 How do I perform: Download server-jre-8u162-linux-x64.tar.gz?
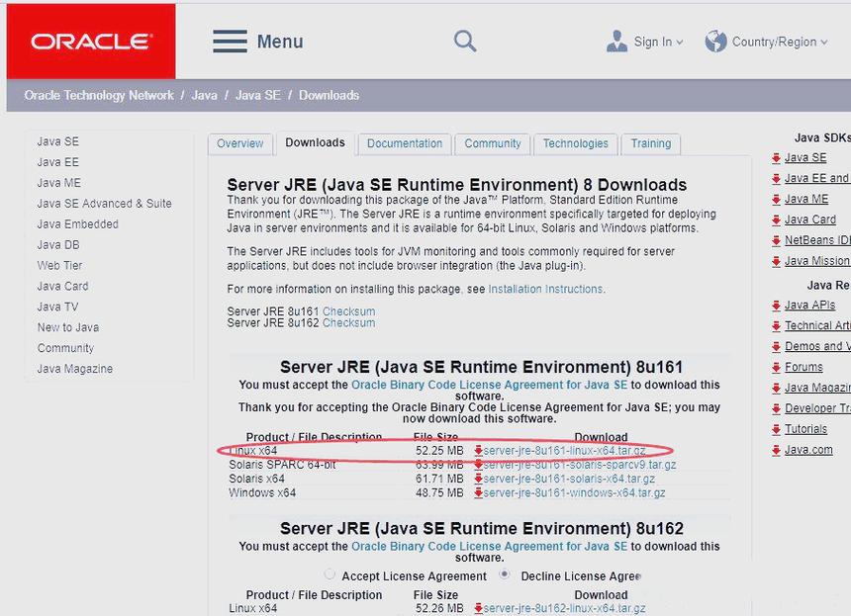564,608
